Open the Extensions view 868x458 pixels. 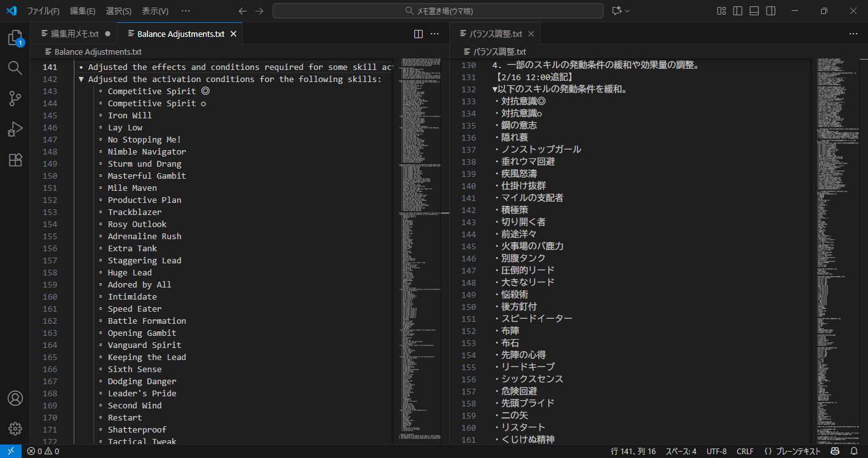pyautogui.click(x=15, y=160)
